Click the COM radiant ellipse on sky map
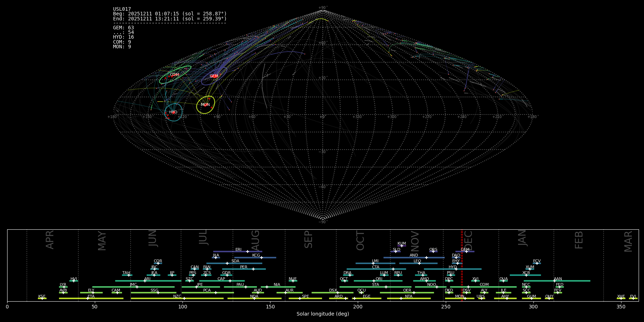 point(175,75)
